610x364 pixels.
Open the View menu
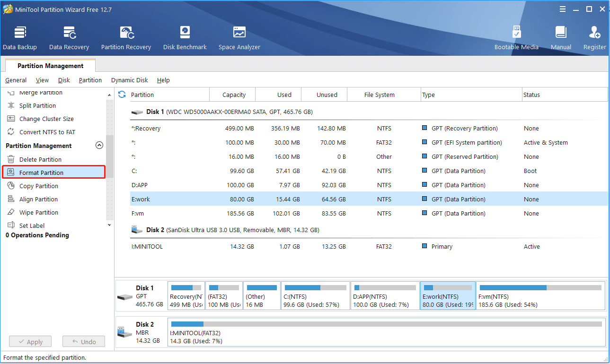[x=42, y=80]
